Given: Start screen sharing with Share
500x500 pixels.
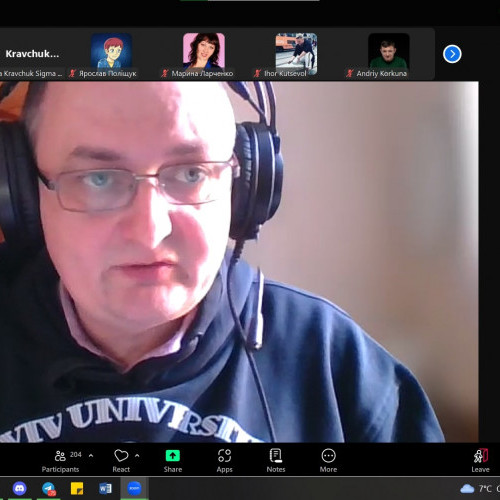Looking at the screenshot, I should tap(173, 461).
